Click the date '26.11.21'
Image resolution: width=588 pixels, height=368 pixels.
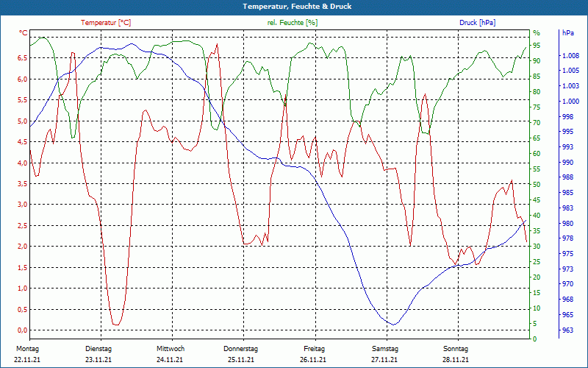pyautogui.click(x=313, y=360)
